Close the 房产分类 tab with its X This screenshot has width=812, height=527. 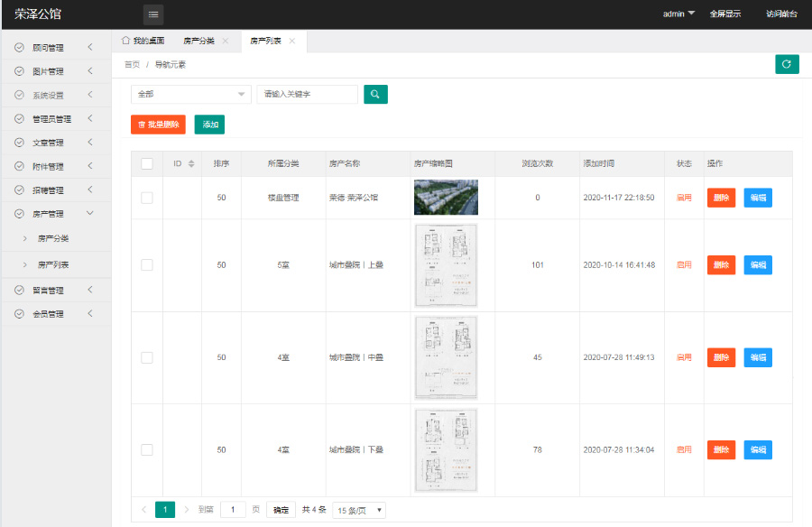tap(226, 41)
